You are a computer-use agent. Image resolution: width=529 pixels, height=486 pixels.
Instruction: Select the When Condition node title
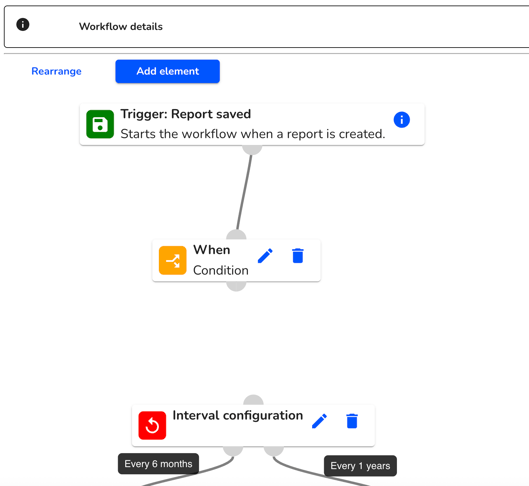[212, 250]
